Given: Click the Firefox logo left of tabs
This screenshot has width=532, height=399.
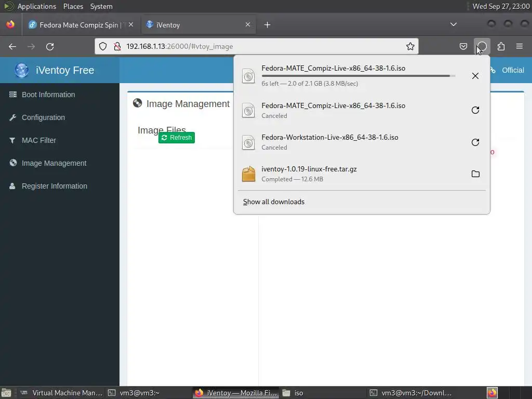Looking at the screenshot, I should 10,24.
